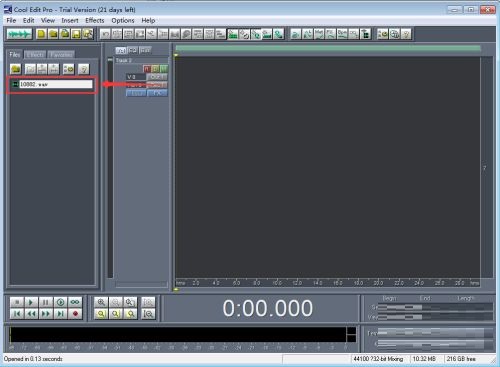The image size is (500, 367).
Task: Go to end with the skip-forward button
Action: (60, 314)
